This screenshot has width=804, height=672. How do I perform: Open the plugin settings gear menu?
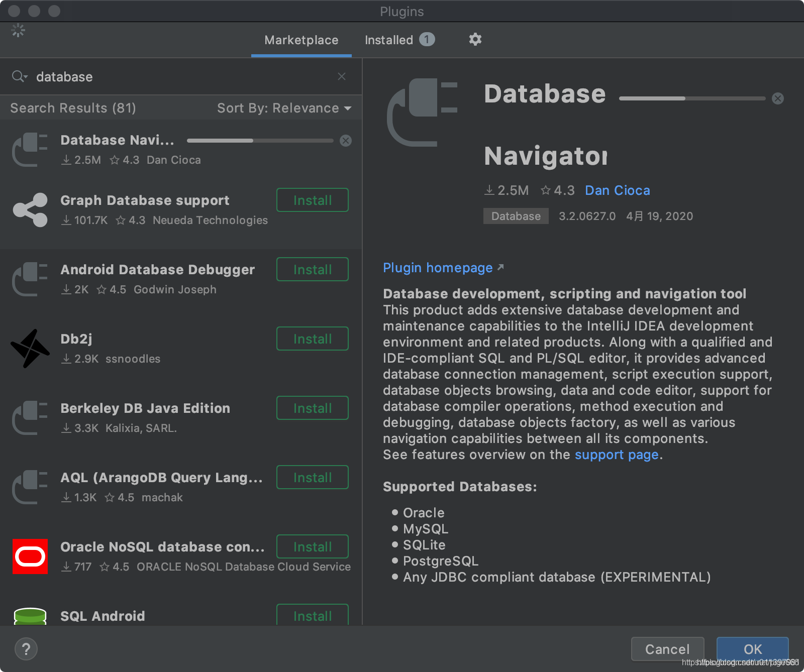(x=475, y=39)
